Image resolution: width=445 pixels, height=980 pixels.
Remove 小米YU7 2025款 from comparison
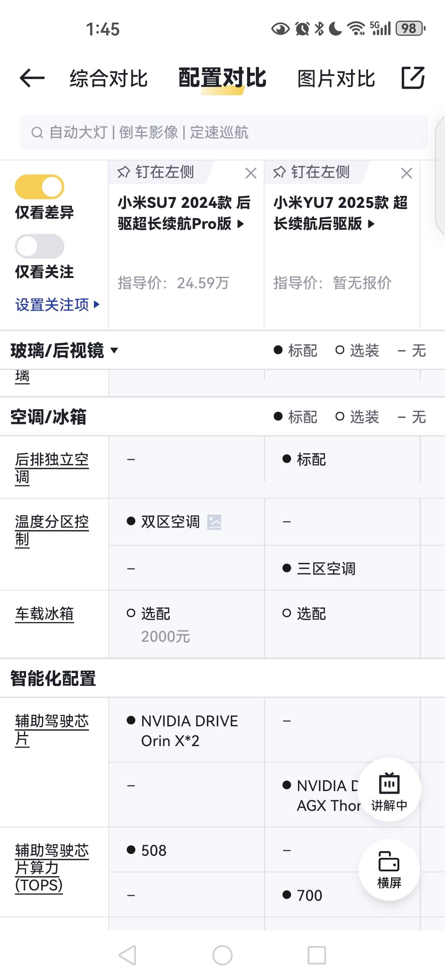(406, 173)
